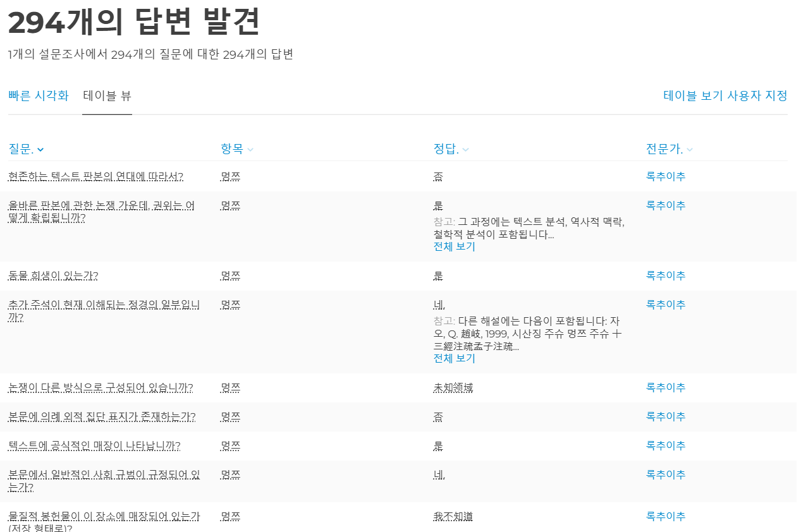Viewport: 801px width, 532px height.
Task: Sort by 질문 column chevron icon
Action: [x=40, y=150]
